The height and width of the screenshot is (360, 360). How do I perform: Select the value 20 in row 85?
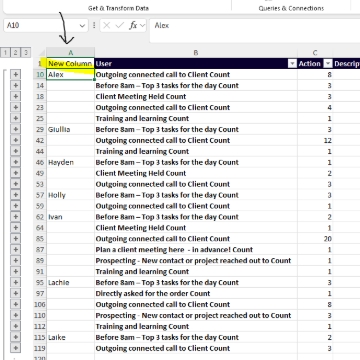pos(315,239)
